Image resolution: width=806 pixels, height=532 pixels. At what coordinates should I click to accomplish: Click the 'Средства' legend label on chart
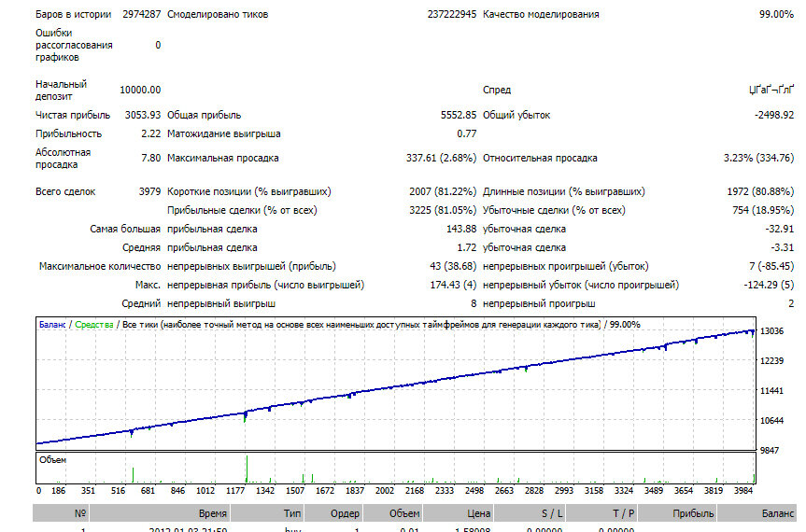94,325
